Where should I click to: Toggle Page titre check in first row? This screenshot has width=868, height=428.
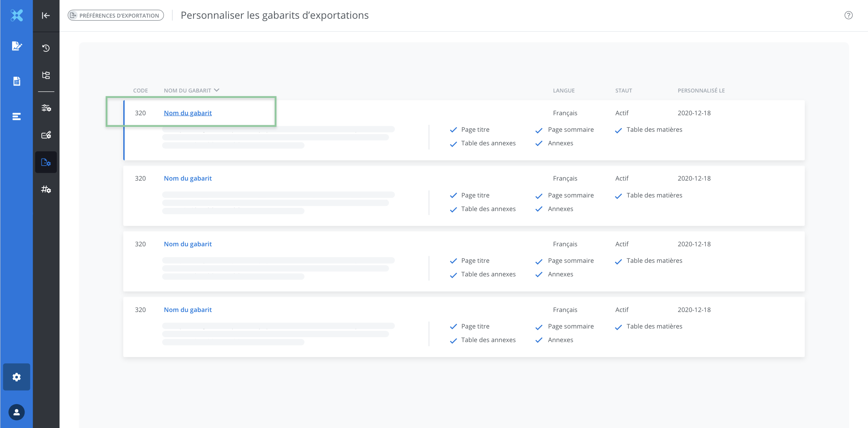click(453, 130)
